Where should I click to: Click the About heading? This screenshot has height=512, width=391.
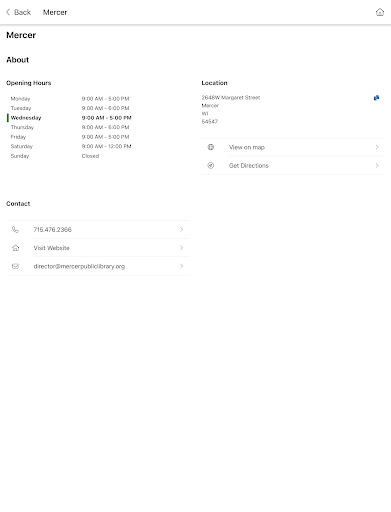click(x=18, y=60)
